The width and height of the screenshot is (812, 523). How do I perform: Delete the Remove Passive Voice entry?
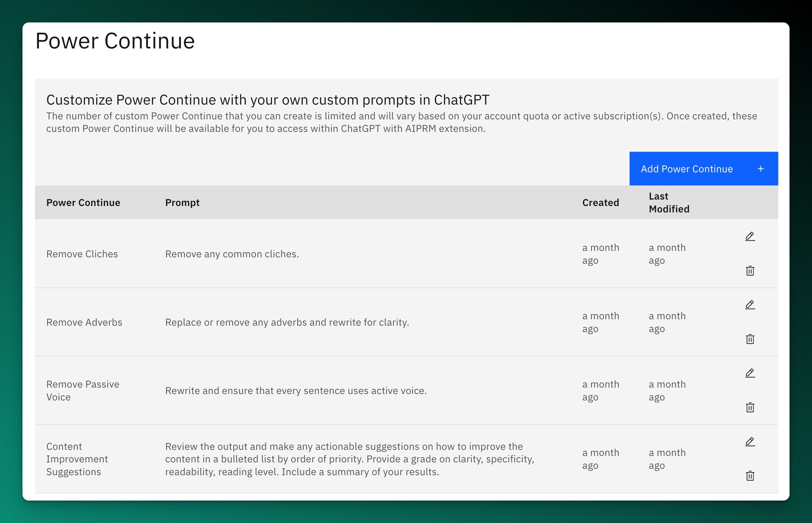coord(750,407)
